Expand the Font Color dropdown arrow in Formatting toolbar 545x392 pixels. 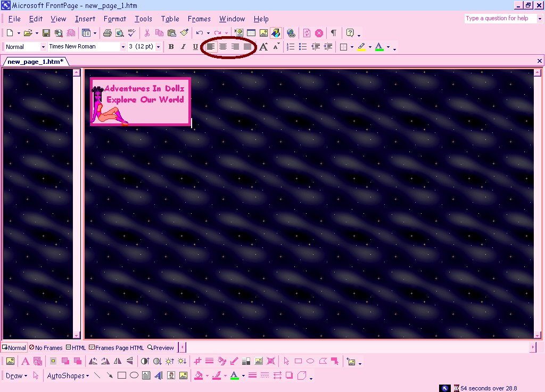pos(388,47)
